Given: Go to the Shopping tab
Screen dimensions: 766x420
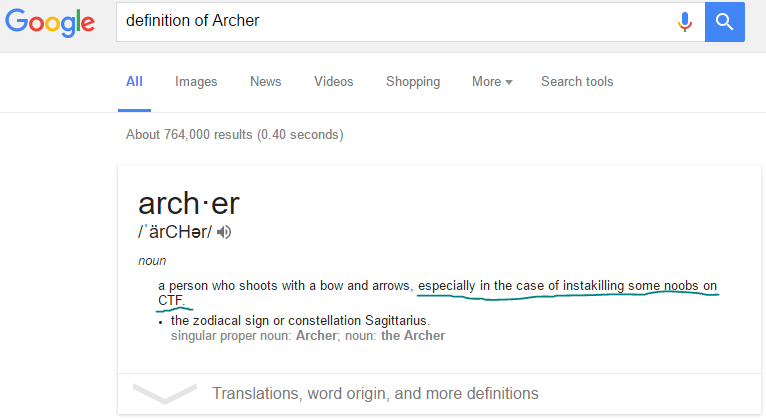Looking at the screenshot, I should (413, 82).
